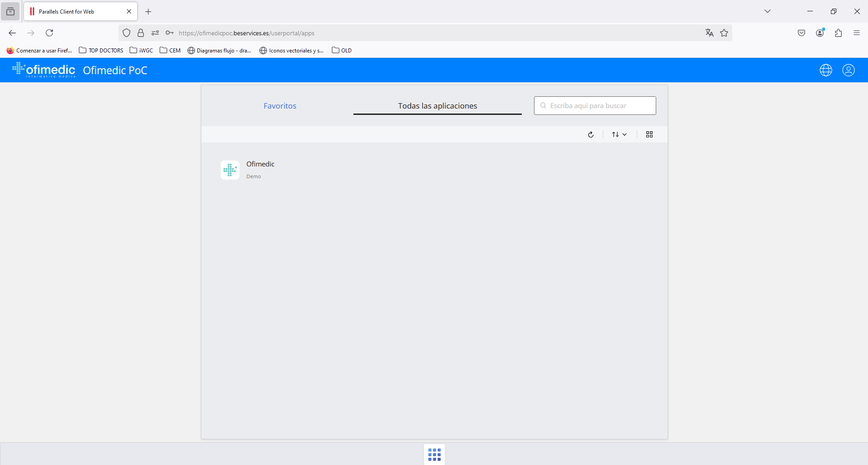Open the sort order dropdown
This screenshot has width=868, height=465.
click(619, 134)
